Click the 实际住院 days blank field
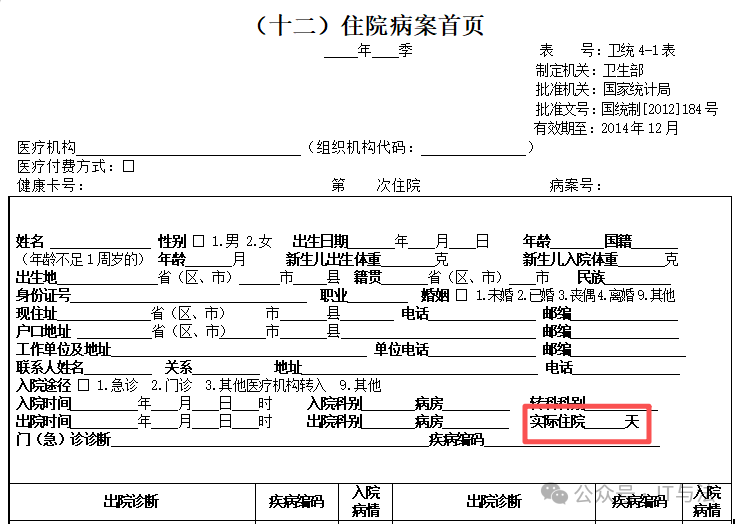740x524 pixels. pos(604,422)
